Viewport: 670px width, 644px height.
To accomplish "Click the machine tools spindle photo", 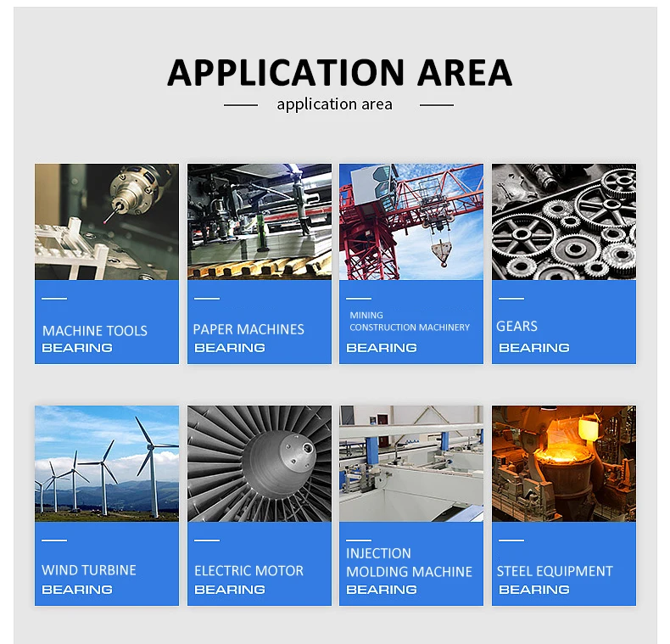I will pyautogui.click(x=107, y=221).
